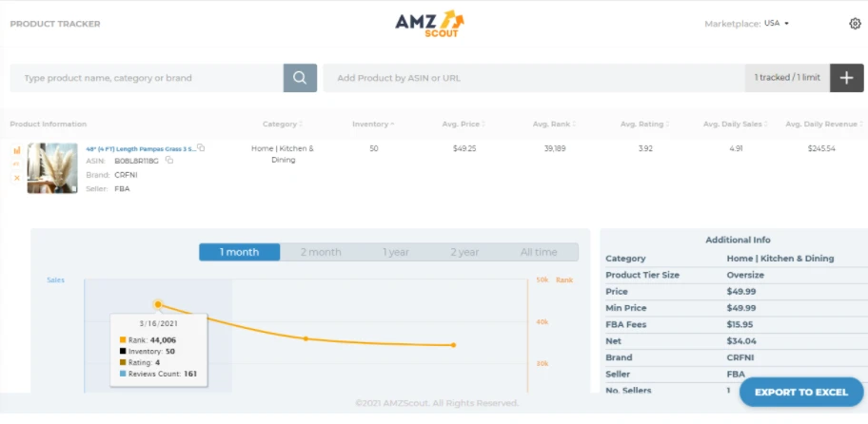Click PRODUCT TRACKER heading

(x=55, y=24)
